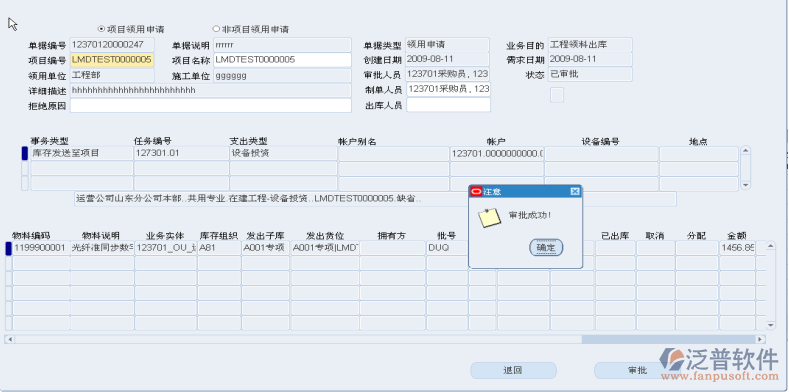Select the row marker for material 1199900001
Viewport: 789px width, 392px height.
[8, 248]
